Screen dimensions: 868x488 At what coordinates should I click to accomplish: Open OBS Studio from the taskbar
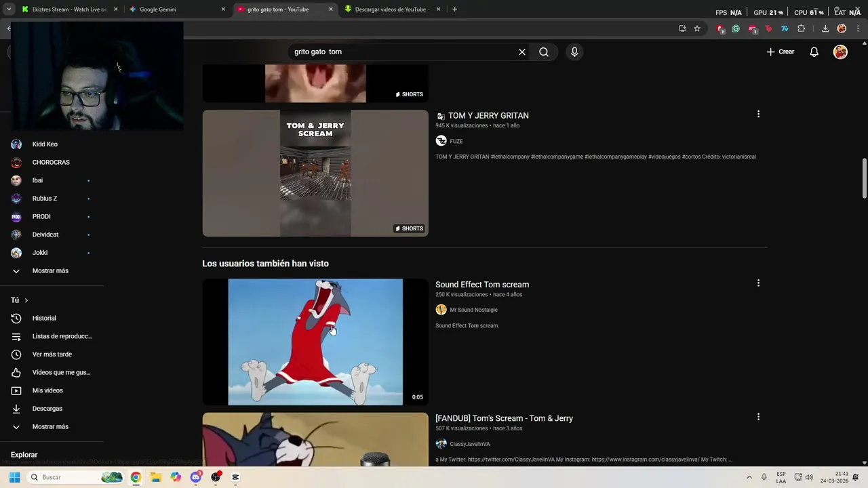(x=216, y=477)
